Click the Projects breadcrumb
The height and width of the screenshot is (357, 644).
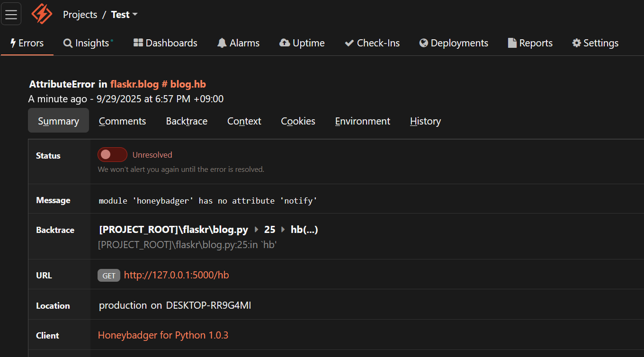80,14
